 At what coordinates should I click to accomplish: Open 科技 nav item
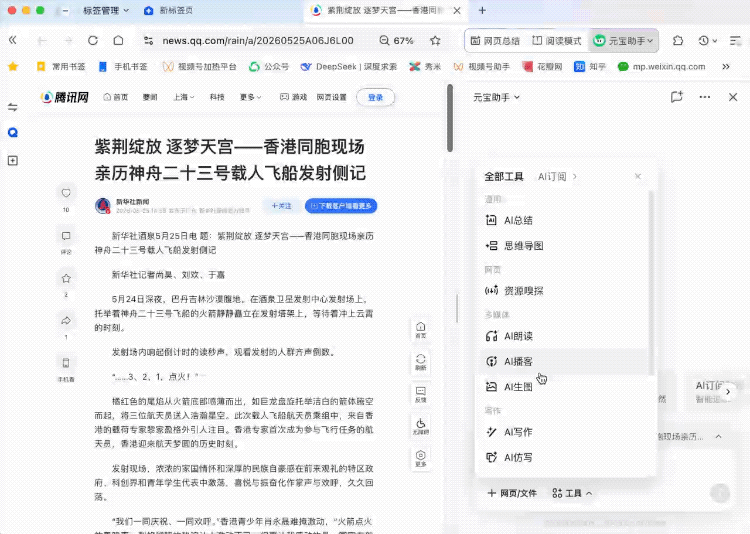(x=217, y=97)
